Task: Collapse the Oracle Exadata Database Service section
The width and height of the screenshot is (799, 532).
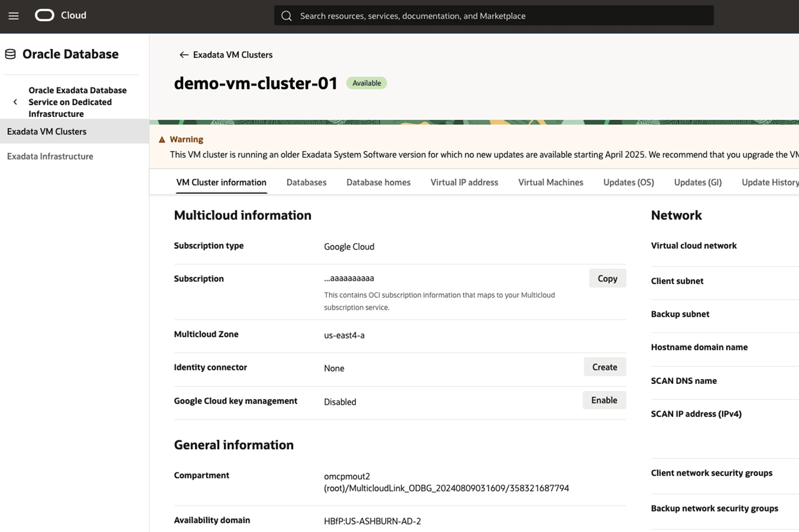Action: pos(15,101)
